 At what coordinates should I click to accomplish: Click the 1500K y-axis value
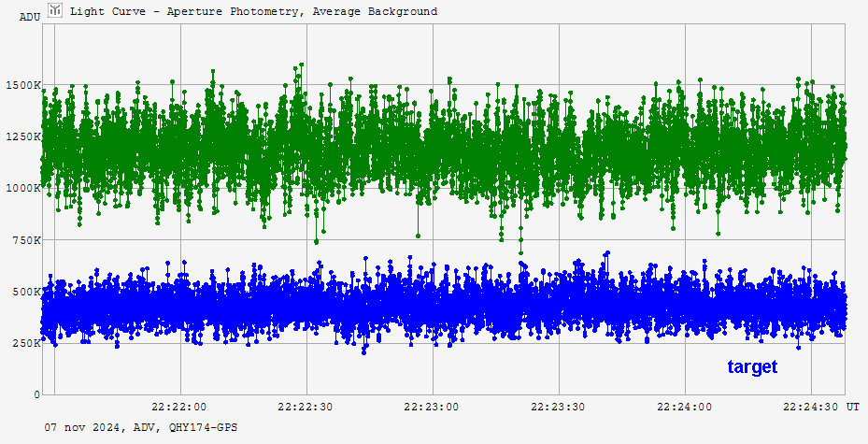coord(22,85)
